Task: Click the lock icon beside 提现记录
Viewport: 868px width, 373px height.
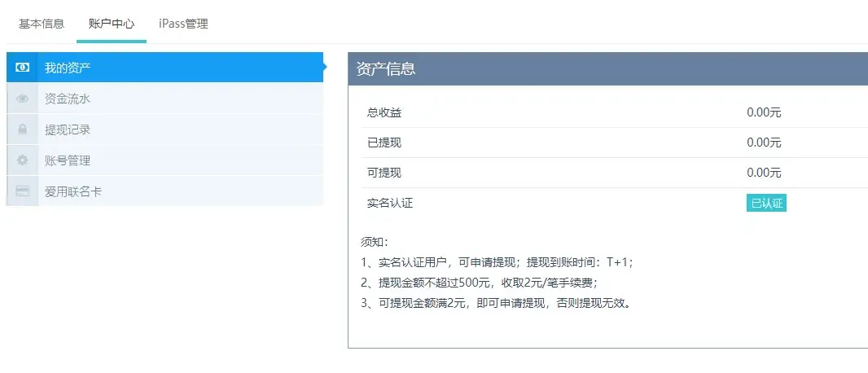Action: pos(23,129)
